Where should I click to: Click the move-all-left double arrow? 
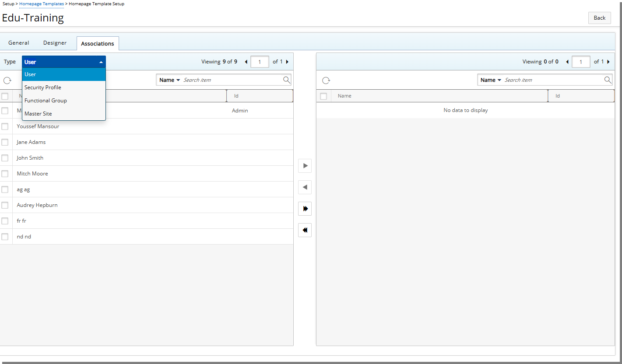(x=305, y=230)
